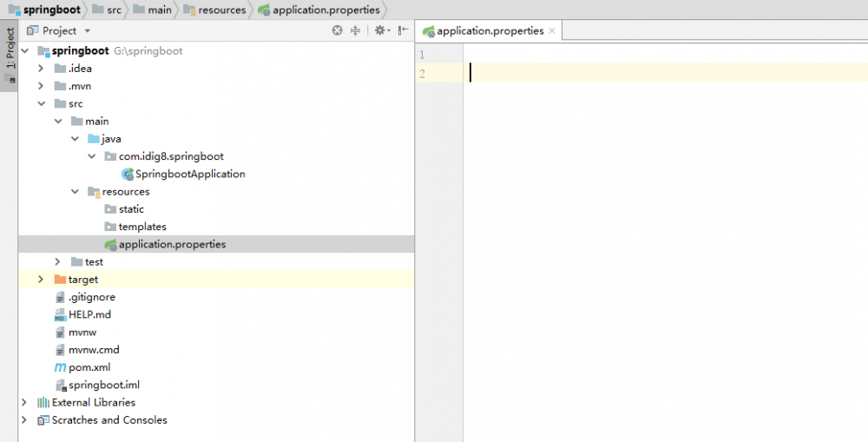Select the springboot project root row
Screen dimensions: 868x442
(216, 51)
